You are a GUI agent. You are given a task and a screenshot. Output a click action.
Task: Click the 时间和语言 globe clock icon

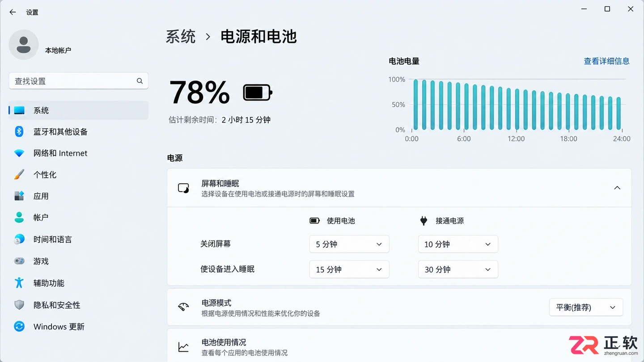tap(19, 239)
